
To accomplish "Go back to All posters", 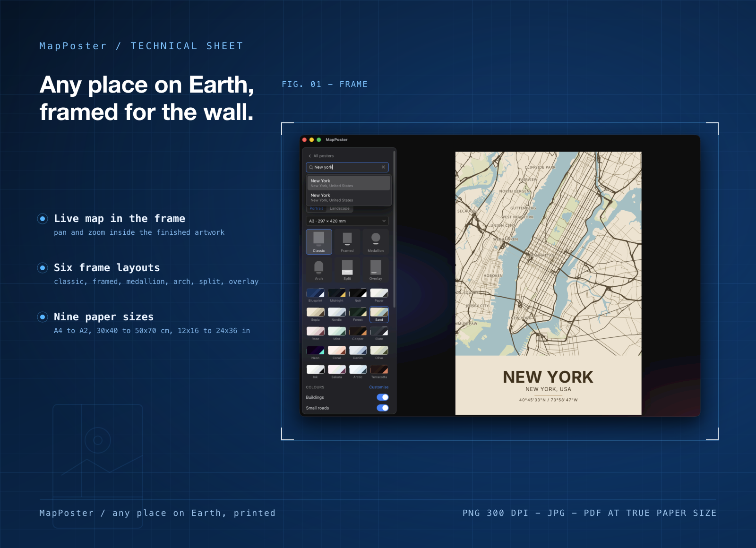I will click(321, 156).
